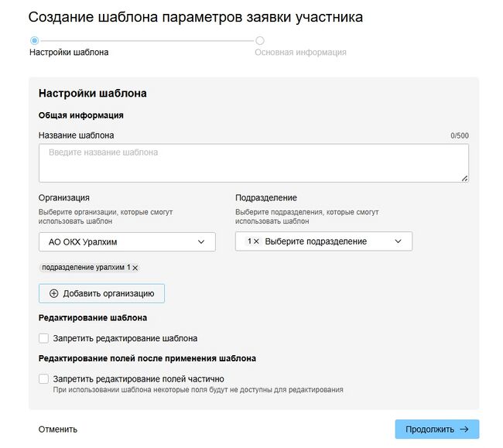Click the Настройки шаблона step circle
Image resolution: width=503 pixels, height=448 pixels.
pos(34,40)
